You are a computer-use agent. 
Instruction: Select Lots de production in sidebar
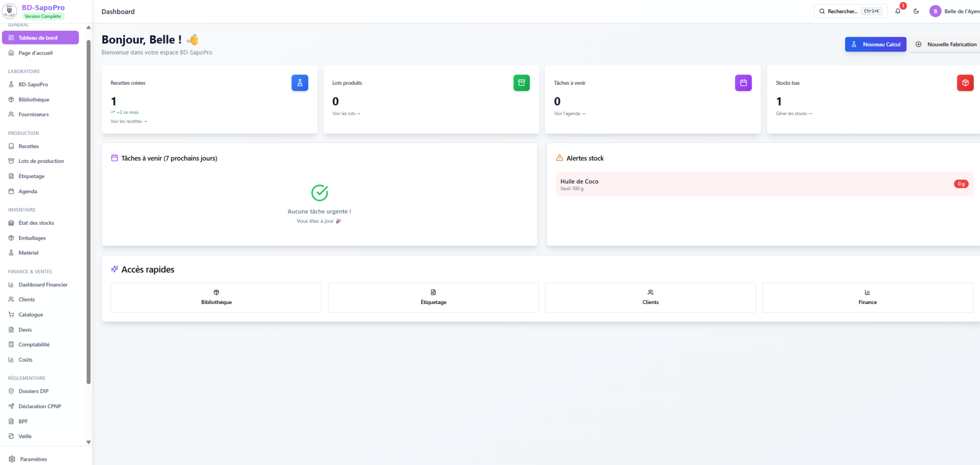[41, 161]
